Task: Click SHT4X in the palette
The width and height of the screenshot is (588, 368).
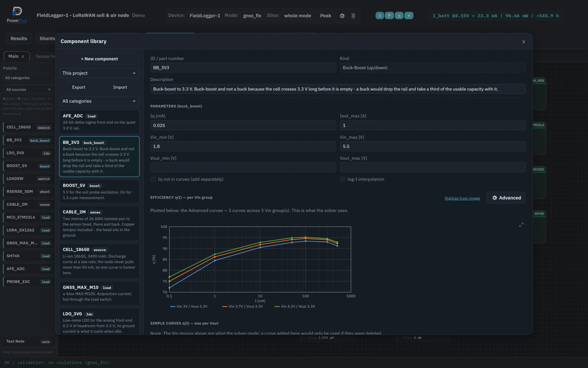Action: pos(28,256)
